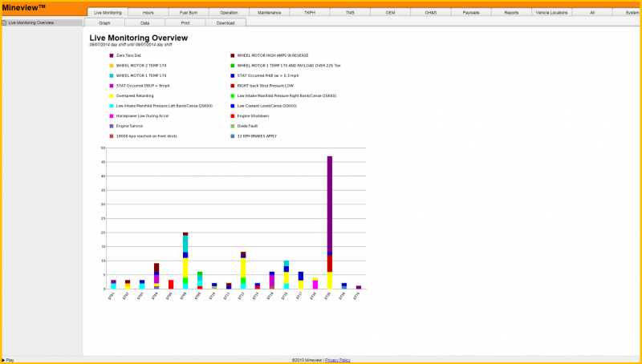Switch to the Hours tab
Screen dimensions: 642x364
(x=148, y=12)
